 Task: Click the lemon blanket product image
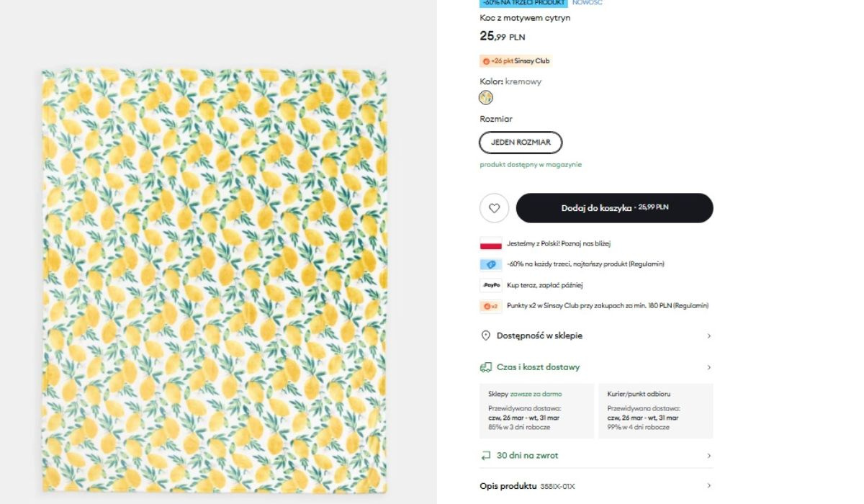click(214, 281)
